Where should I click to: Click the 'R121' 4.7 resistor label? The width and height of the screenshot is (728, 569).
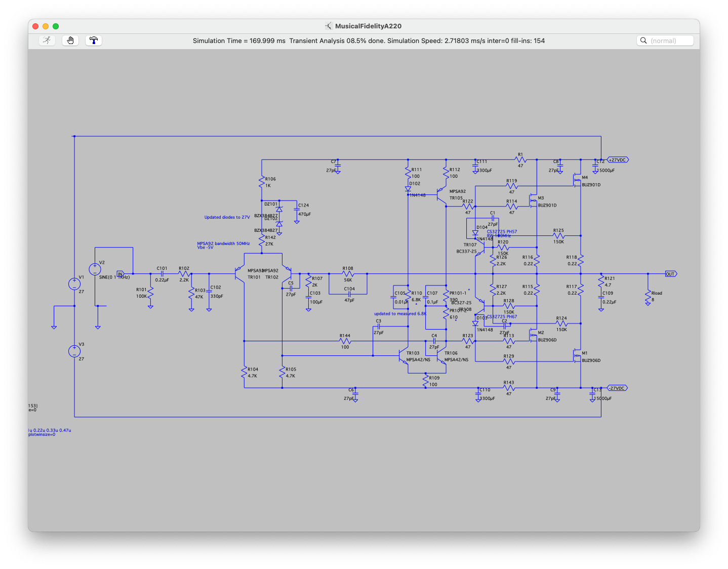[x=610, y=279]
